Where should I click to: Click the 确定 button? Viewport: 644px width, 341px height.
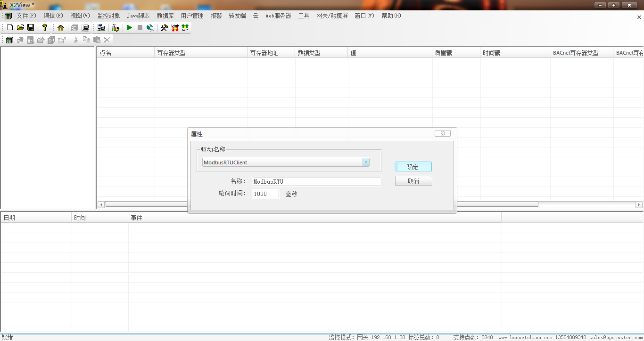pos(413,167)
